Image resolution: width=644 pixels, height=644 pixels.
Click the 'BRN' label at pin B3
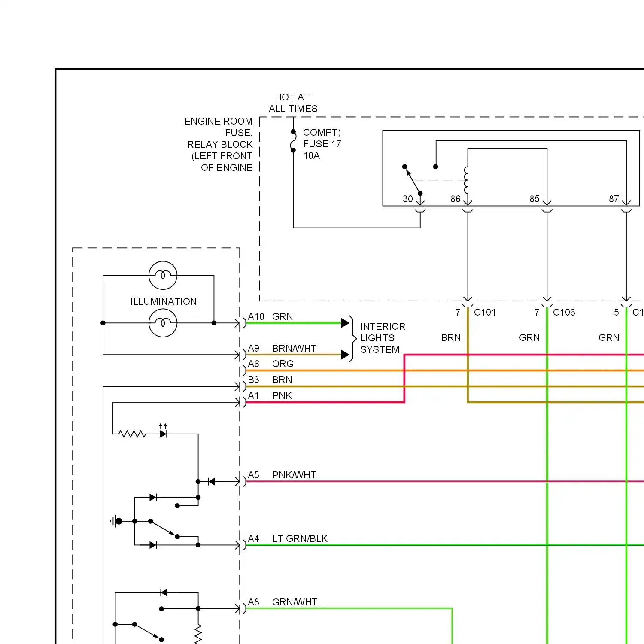click(282, 380)
